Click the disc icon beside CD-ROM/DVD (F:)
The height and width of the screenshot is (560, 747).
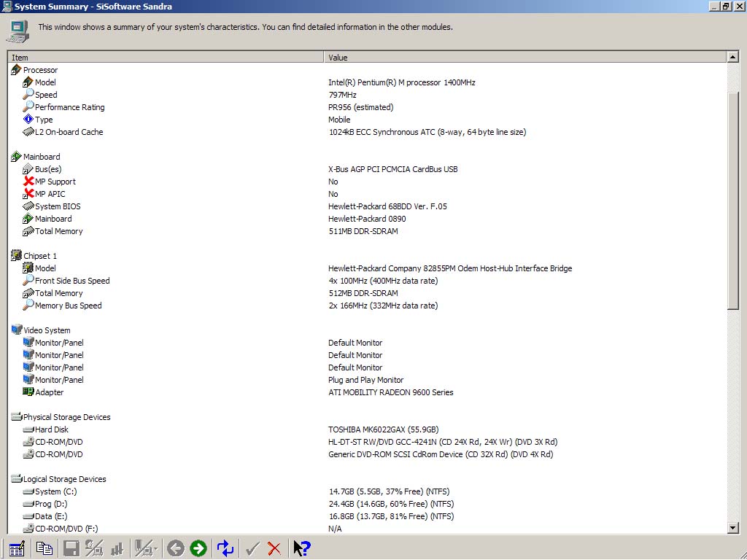click(28, 528)
